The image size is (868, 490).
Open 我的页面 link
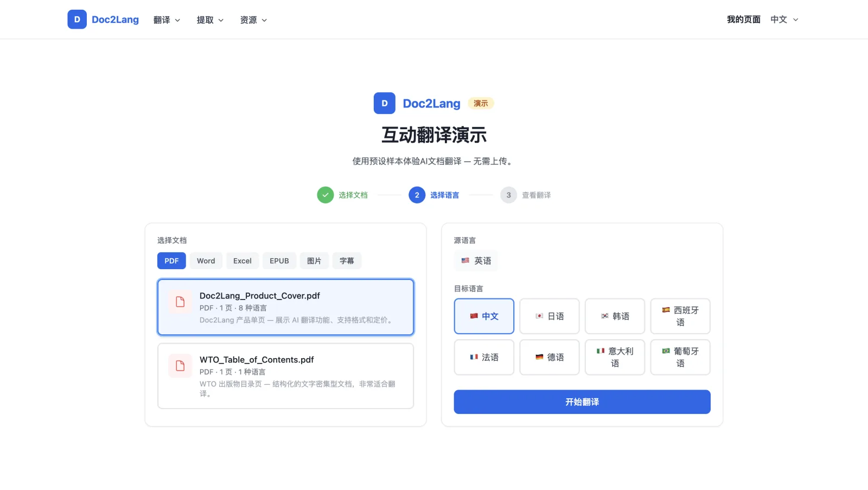click(744, 20)
